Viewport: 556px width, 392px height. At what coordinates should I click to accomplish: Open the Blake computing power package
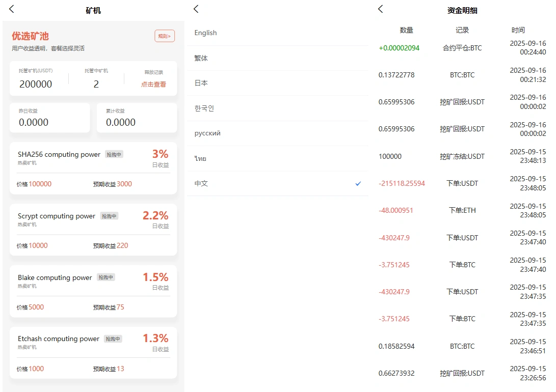(x=92, y=289)
